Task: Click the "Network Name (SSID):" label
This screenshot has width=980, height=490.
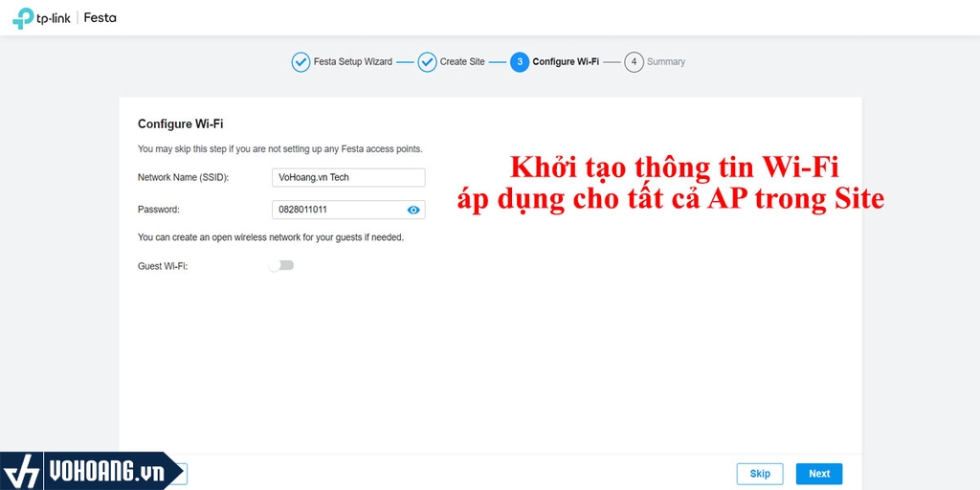Action: (183, 177)
